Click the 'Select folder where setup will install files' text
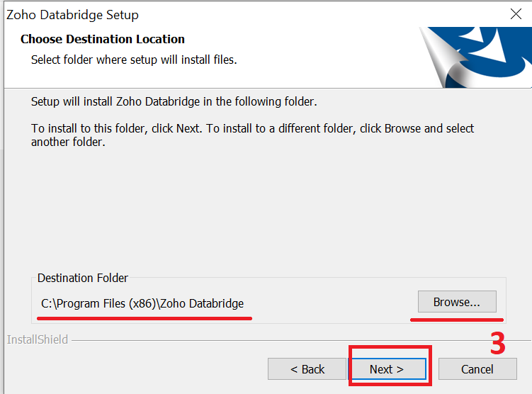The image size is (532, 394). (134, 60)
